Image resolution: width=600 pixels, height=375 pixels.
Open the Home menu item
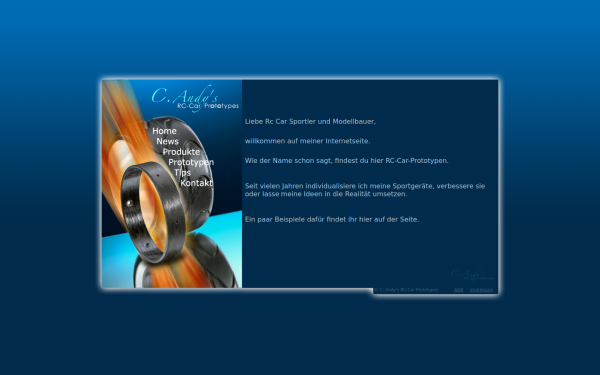click(x=164, y=131)
